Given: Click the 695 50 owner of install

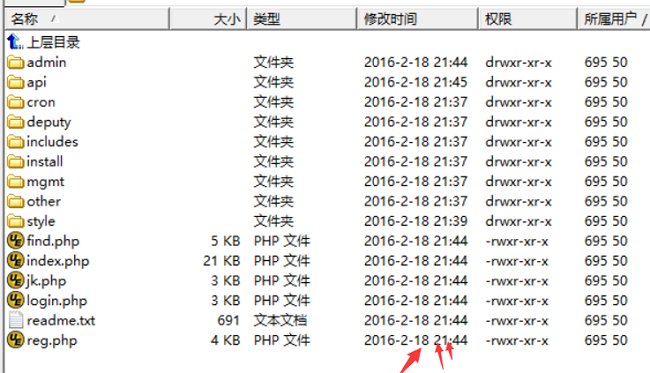Looking at the screenshot, I should pyautogui.click(x=606, y=162).
